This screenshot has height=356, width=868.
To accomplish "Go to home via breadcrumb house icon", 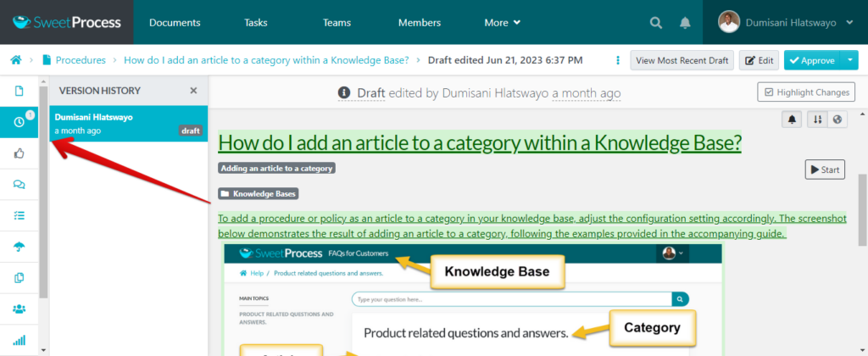I will pos(16,60).
